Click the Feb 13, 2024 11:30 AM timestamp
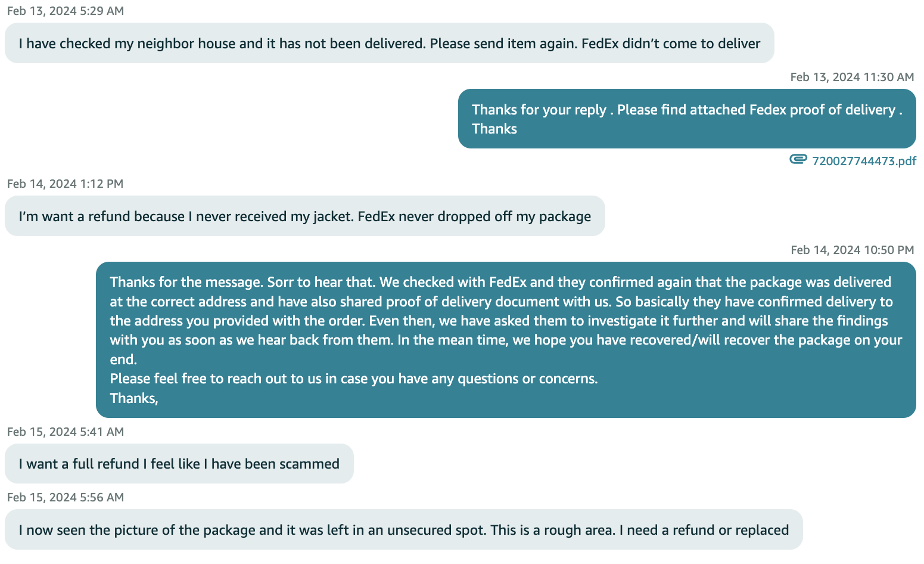Image resolution: width=924 pixels, height=564 pixels. (x=852, y=77)
